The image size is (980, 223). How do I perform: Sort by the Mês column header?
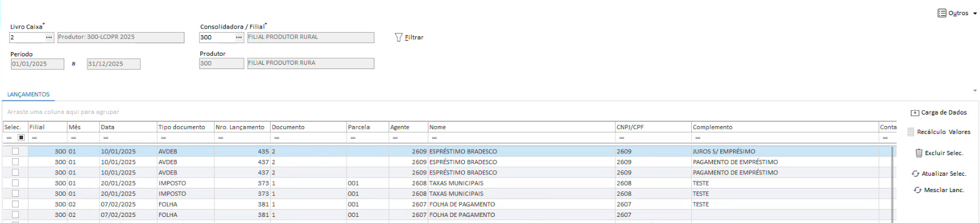click(83, 127)
